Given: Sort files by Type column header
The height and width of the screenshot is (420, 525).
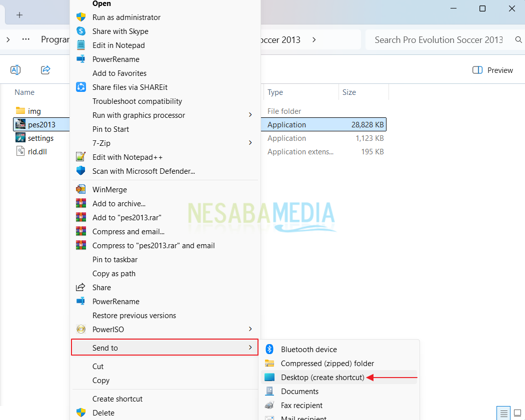Looking at the screenshot, I should tap(275, 92).
